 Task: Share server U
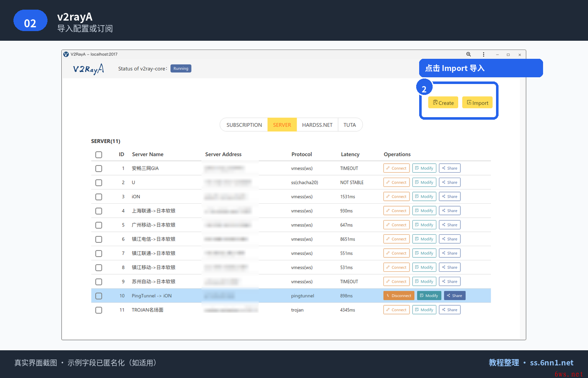[450, 182]
